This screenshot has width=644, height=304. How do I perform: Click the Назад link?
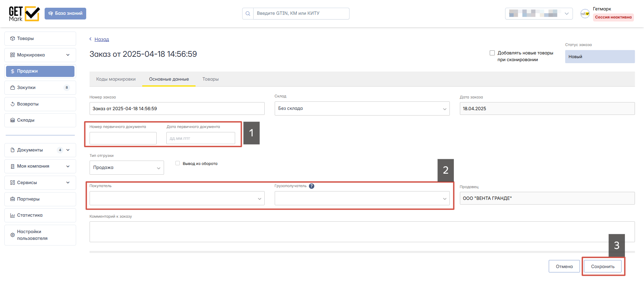[x=102, y=39]
